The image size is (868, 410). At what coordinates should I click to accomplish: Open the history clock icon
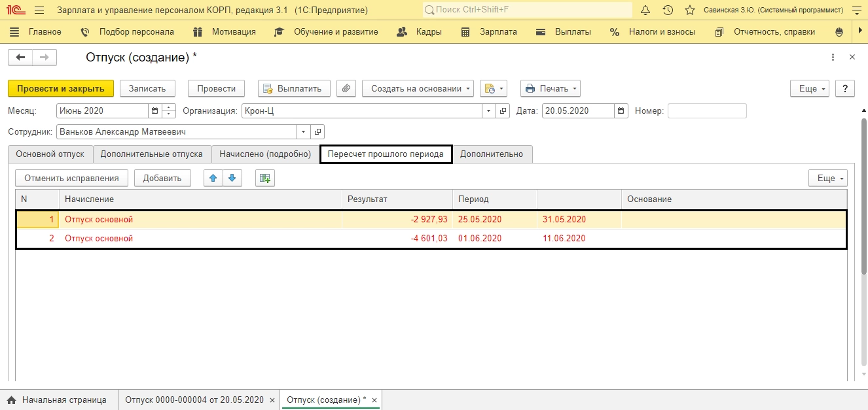(x=668, y=10)
